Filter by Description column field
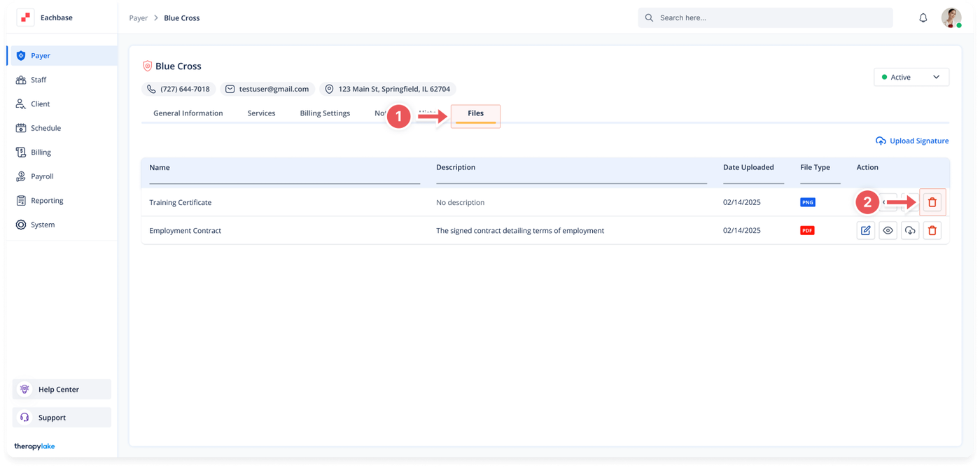980x468 pixels. point(571,178)
